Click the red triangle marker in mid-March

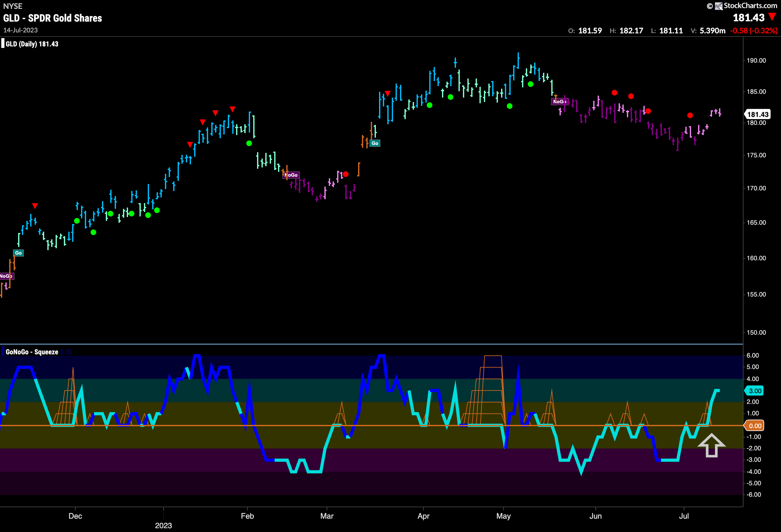(387, 93)
